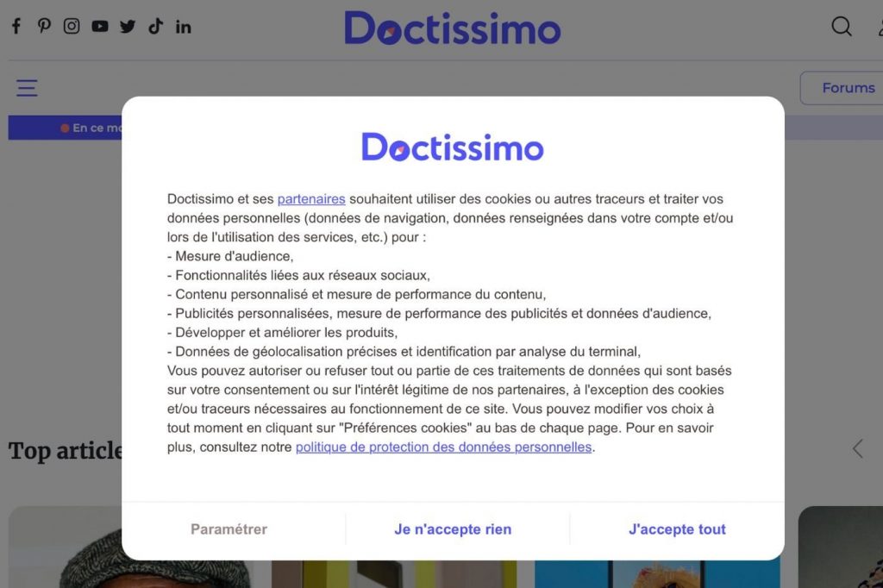Select the 'En ce moment' banner label
This screenshot has width=883, height=588.
point(91,128)
